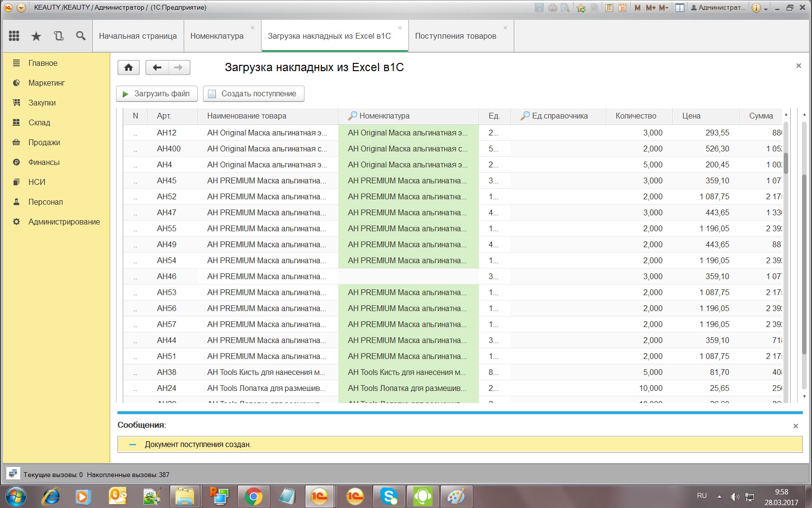Click the add to favorites star icon
Screen dimensions: 812x508
[x=581, y=8]
